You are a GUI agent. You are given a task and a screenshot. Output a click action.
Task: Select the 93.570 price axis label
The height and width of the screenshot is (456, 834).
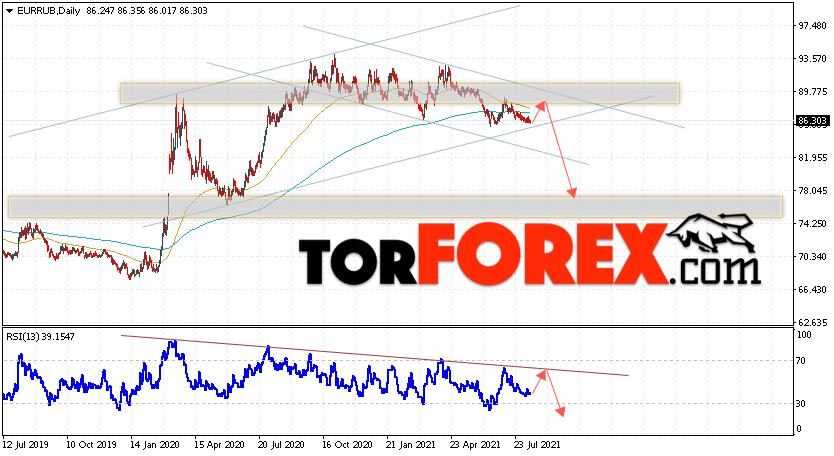(x=812, y=59)
